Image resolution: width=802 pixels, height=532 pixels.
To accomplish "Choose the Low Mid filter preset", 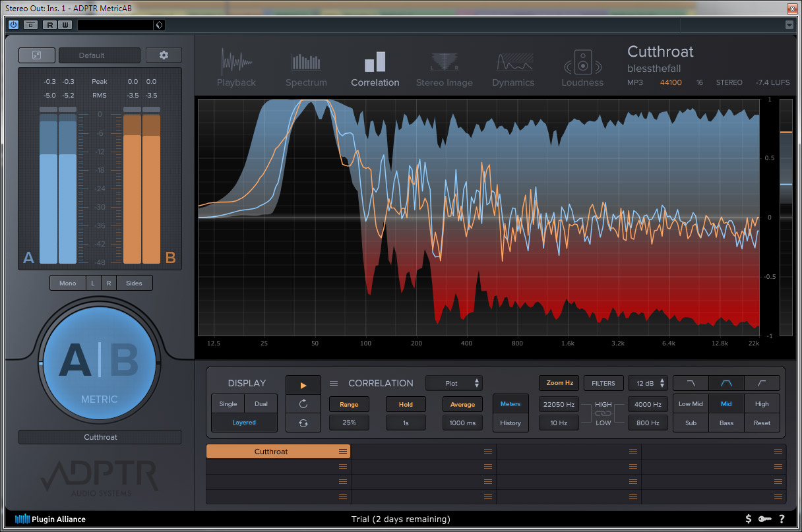I will point(691,404).
